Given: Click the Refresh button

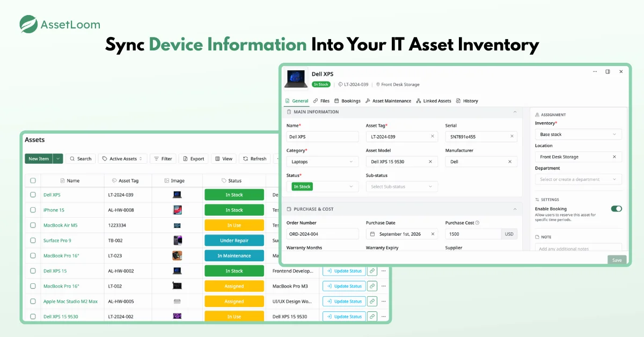Looking at the screenshot, I should (x=254, y=159).
